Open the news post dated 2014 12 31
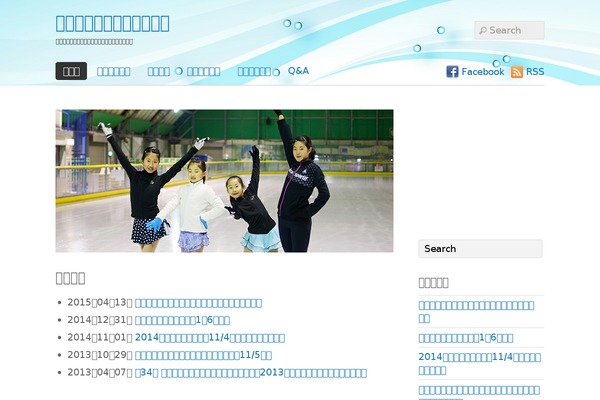The width and height of the screenshot is (600, 400). point(183,320)
